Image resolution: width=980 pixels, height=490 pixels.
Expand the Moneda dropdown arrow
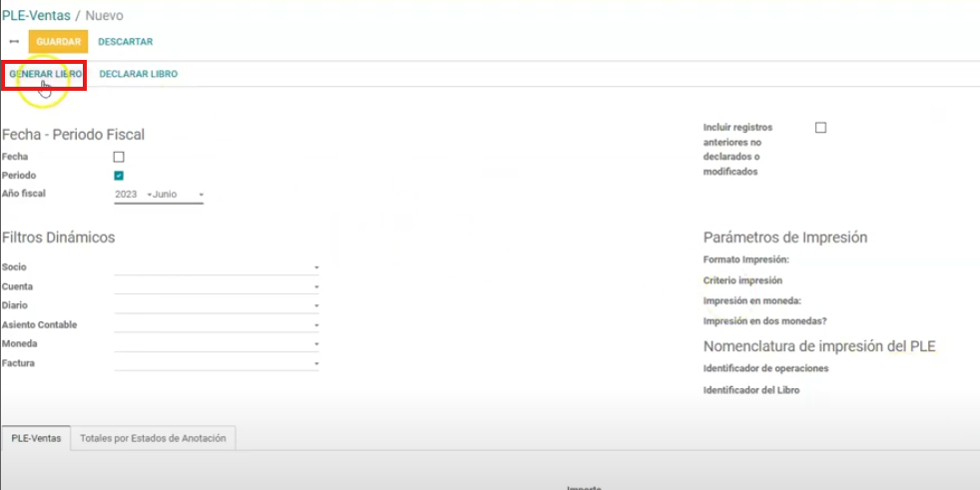point(316,344)
